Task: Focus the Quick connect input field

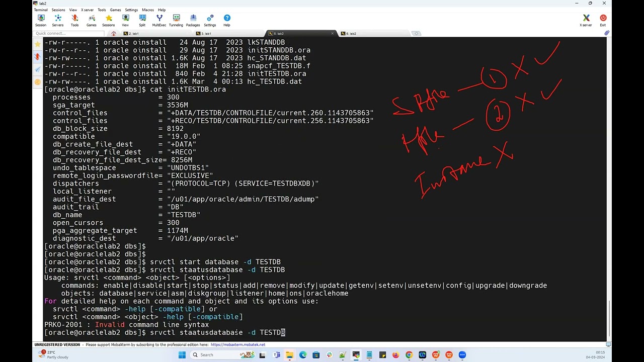Action: (70, 34)
